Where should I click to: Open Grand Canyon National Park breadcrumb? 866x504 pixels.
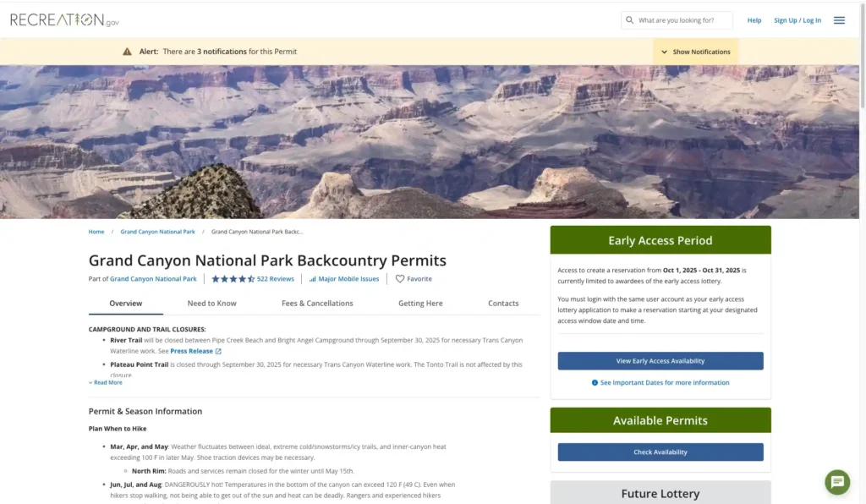[158, 232]
